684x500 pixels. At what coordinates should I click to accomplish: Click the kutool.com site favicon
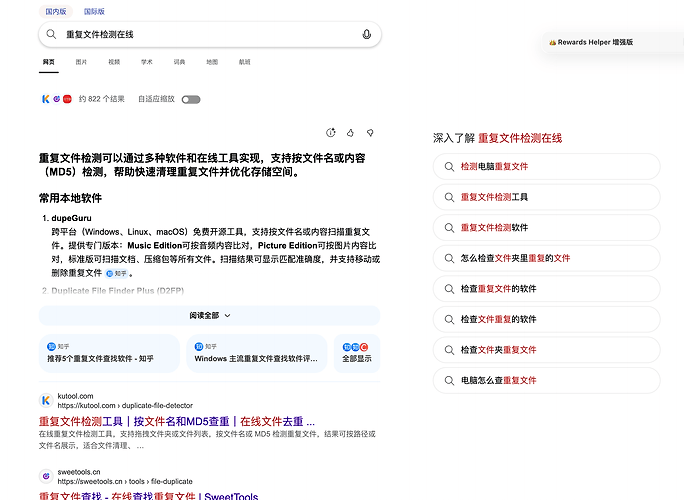[46, 400]
